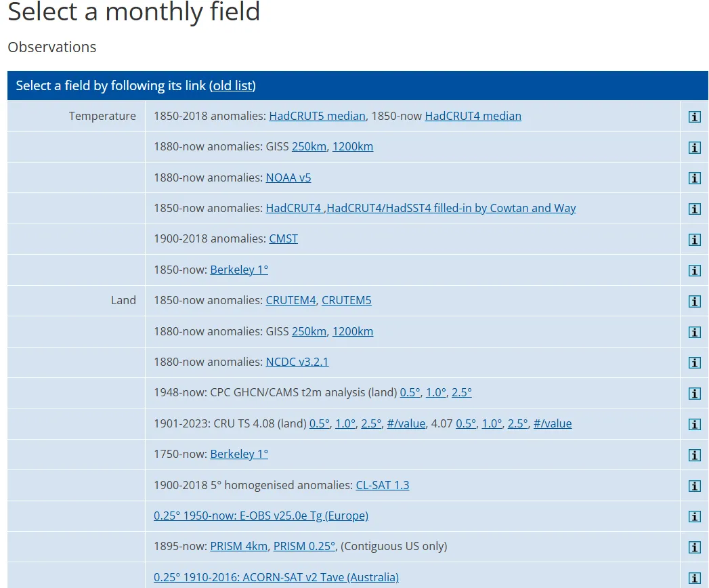Open info icon for CPC GHCN/CAMS row
Viewport: 709px width, 588px height.
pos(695,394)
